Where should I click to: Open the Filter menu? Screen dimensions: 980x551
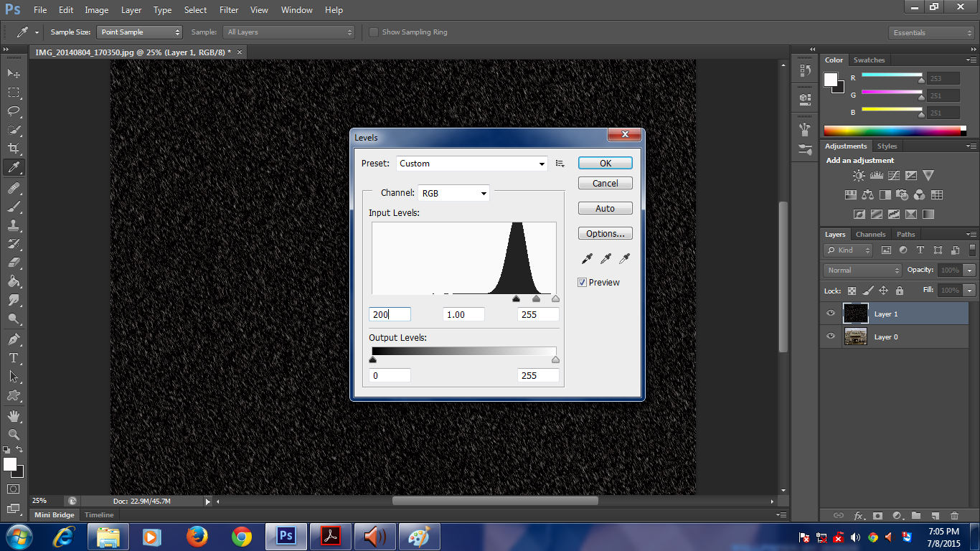[x=229, y=10]
